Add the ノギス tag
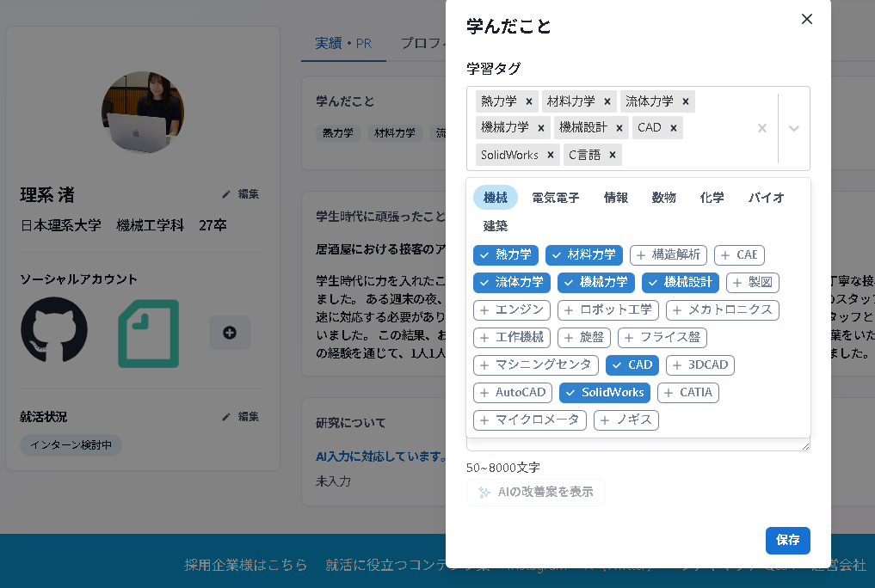Viewport: 875px width, 588px height. (626, 420)
